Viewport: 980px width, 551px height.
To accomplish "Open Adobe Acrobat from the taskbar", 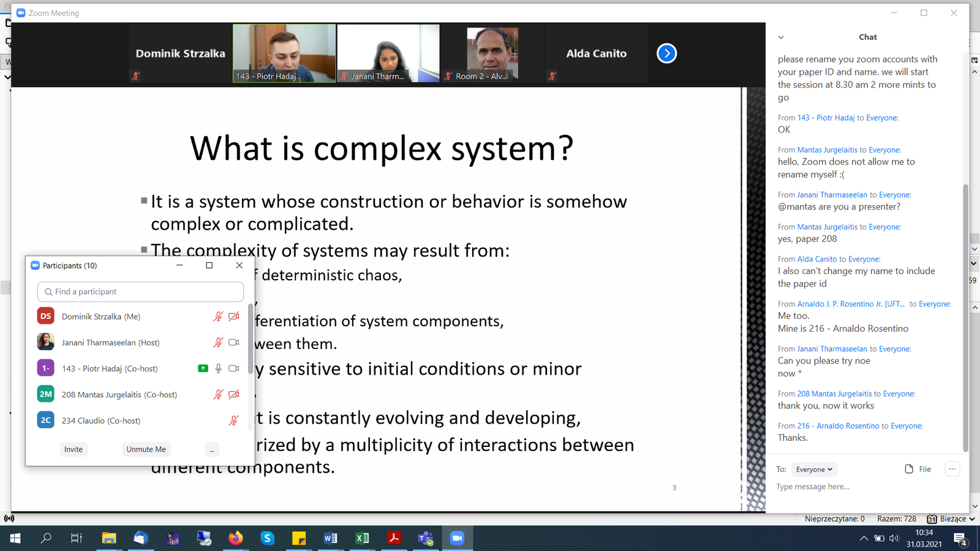I will pyautogui.click(x=393, y=538).
